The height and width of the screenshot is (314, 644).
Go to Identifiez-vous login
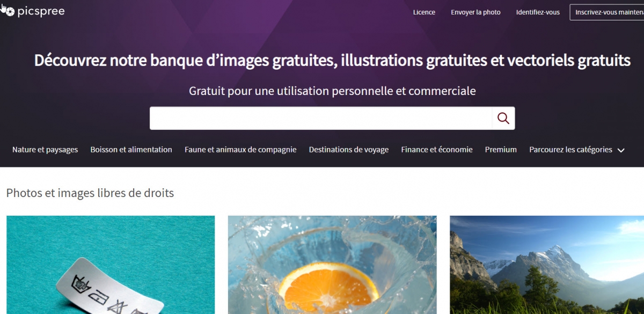(538, 12)
